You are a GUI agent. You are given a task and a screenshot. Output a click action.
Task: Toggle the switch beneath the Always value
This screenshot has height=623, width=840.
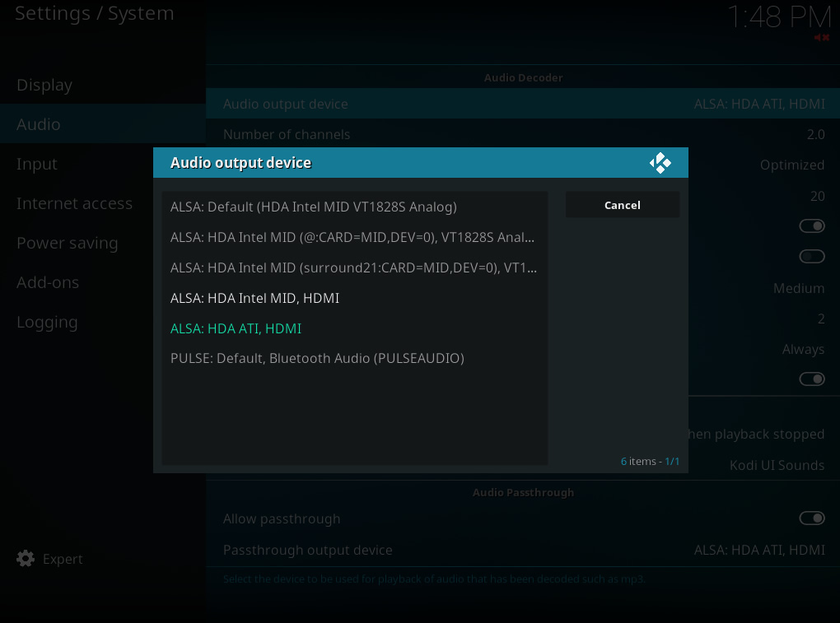click(x=811, y=379)
